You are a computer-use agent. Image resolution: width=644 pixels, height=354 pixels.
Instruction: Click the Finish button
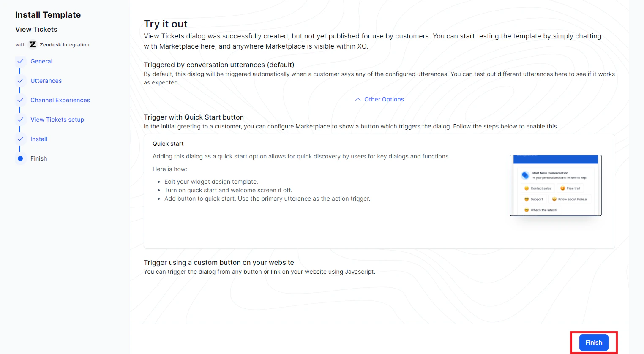pos(593,343)
